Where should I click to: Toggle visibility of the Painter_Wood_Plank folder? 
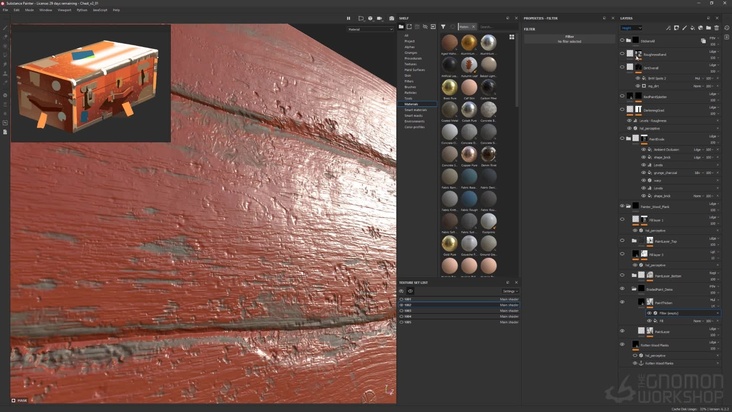[x=622, y=206]
